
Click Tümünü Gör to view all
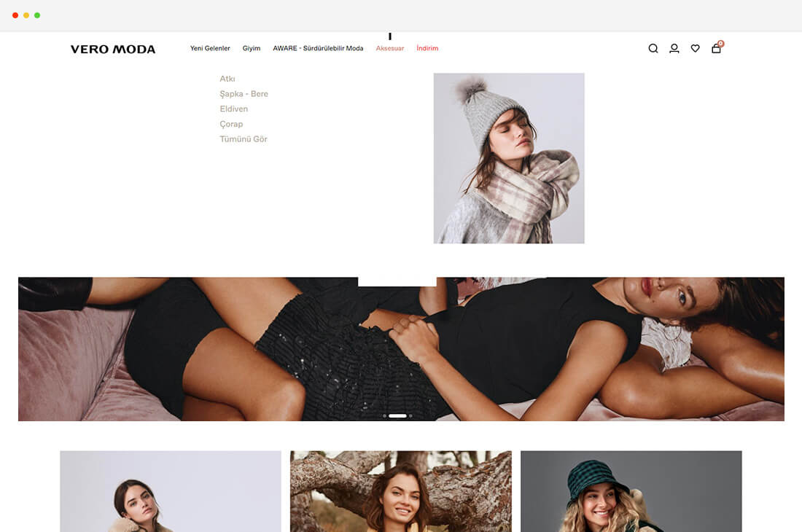coord(244,139)
